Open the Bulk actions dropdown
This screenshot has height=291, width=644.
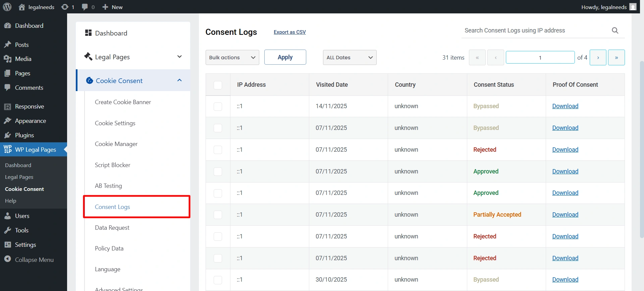(x=232, y=58)
